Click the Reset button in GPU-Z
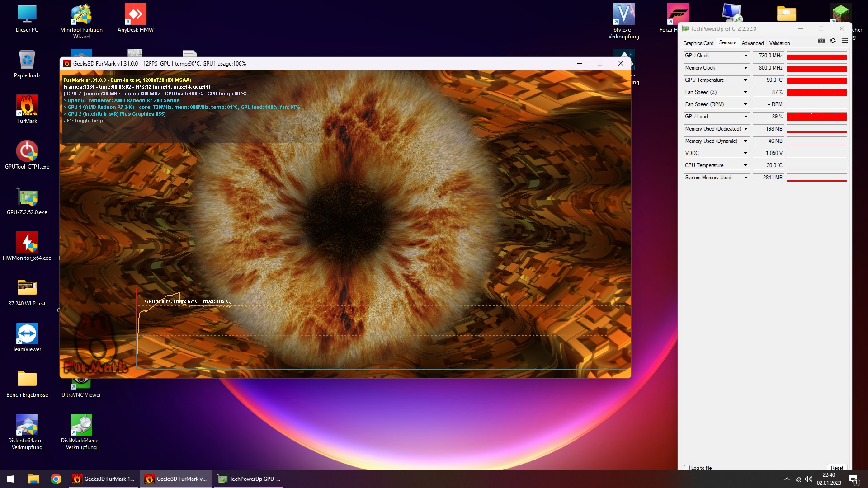This screenshot has width=868, height=488. (x=836, y=468)
